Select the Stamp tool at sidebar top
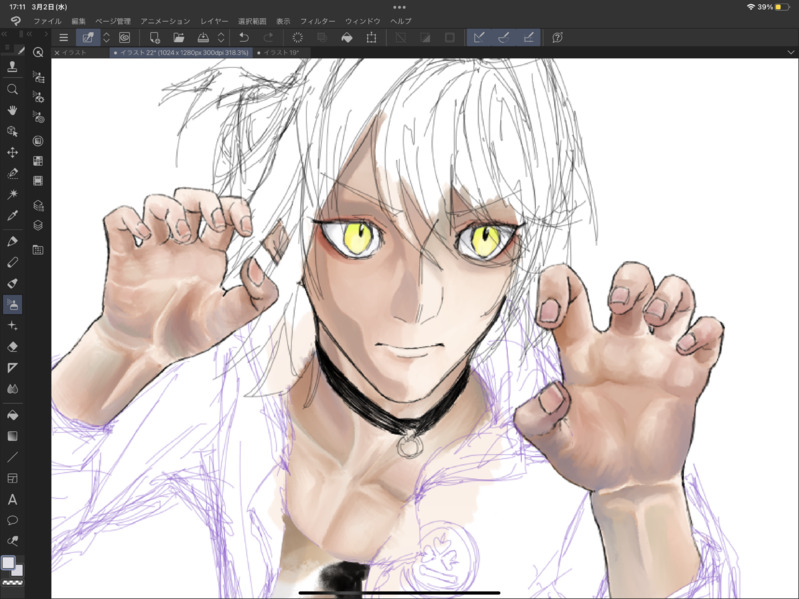799x599 pixels. [12, 66]
